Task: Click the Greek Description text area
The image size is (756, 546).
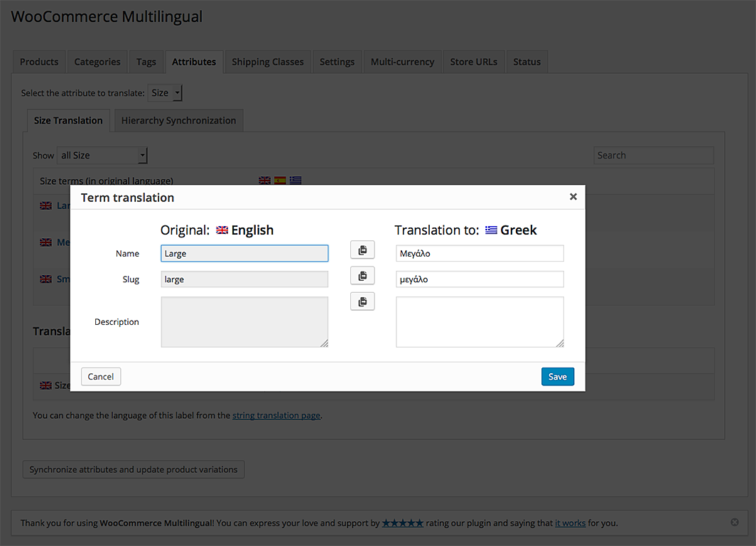Action: tap(480, 322)
